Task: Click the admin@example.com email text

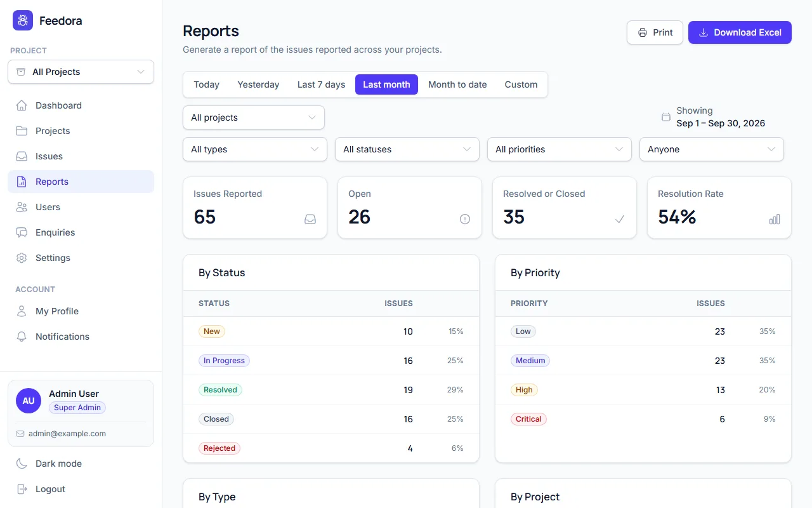Action: (67, 434)
